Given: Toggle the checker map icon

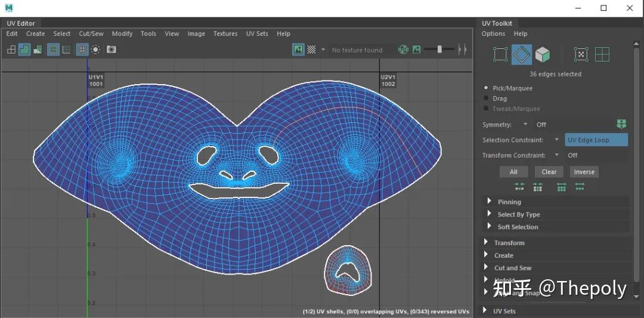Looking at the screenshot, I should (312, 50).
